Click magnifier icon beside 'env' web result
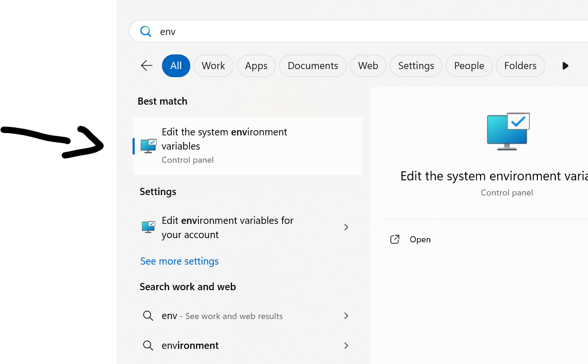Viewport: 588px width, 364px height. [x=148, y=316]
